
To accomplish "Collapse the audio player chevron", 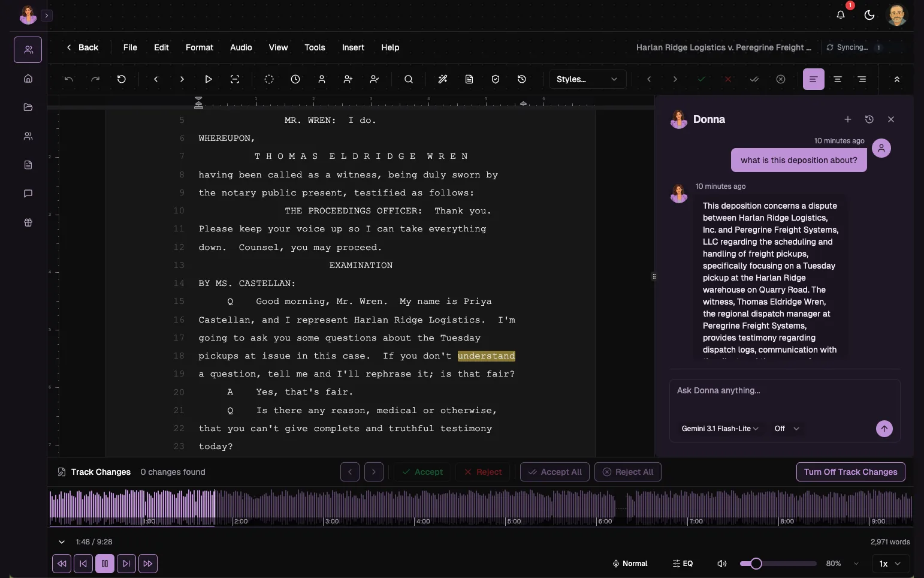I will 62,542.
